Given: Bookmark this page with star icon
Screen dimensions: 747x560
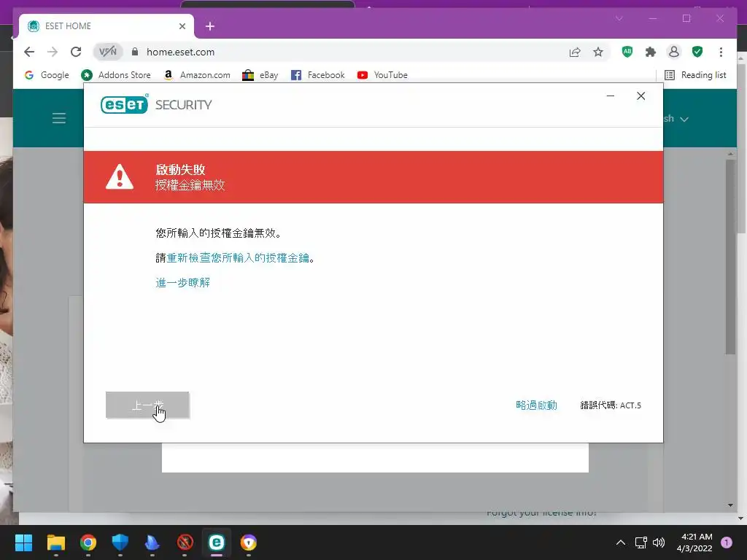Looking at the screenshot, I should click(x=598, y=52).
